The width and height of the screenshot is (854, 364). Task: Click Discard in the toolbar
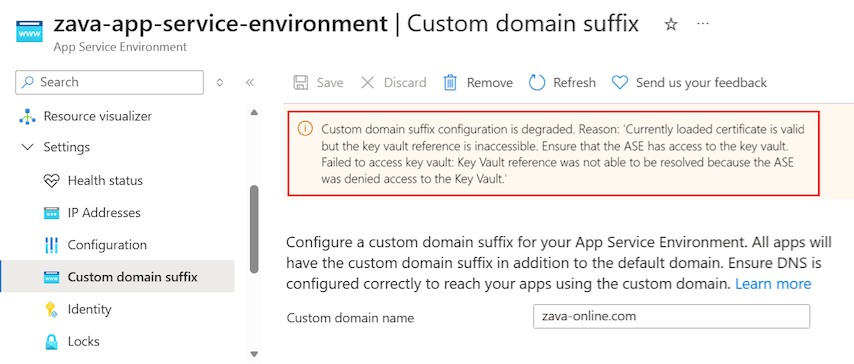pos(405,83)
